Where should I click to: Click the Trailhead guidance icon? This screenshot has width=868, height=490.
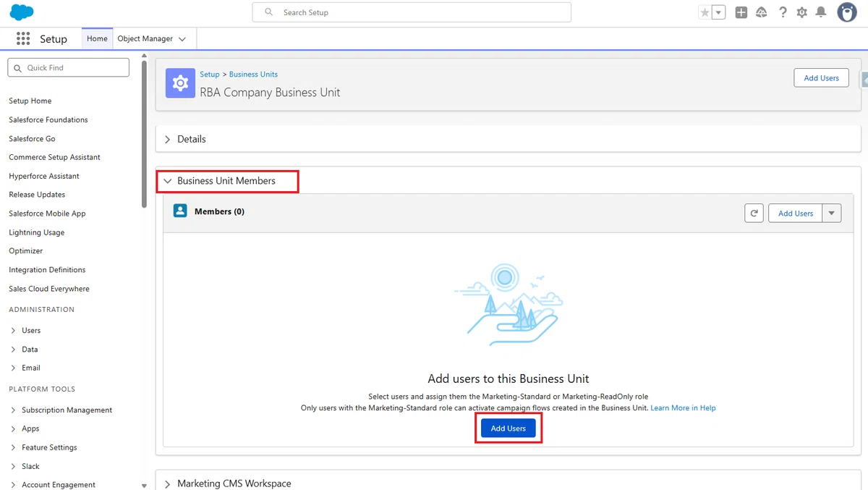tap(762, 12)
